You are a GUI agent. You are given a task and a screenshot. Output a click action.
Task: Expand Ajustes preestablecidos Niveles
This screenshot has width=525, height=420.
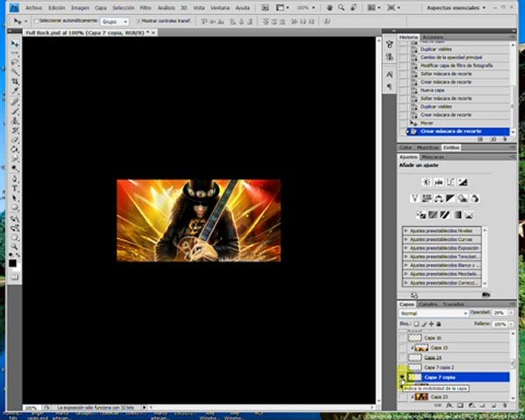[x=406, y=231]
